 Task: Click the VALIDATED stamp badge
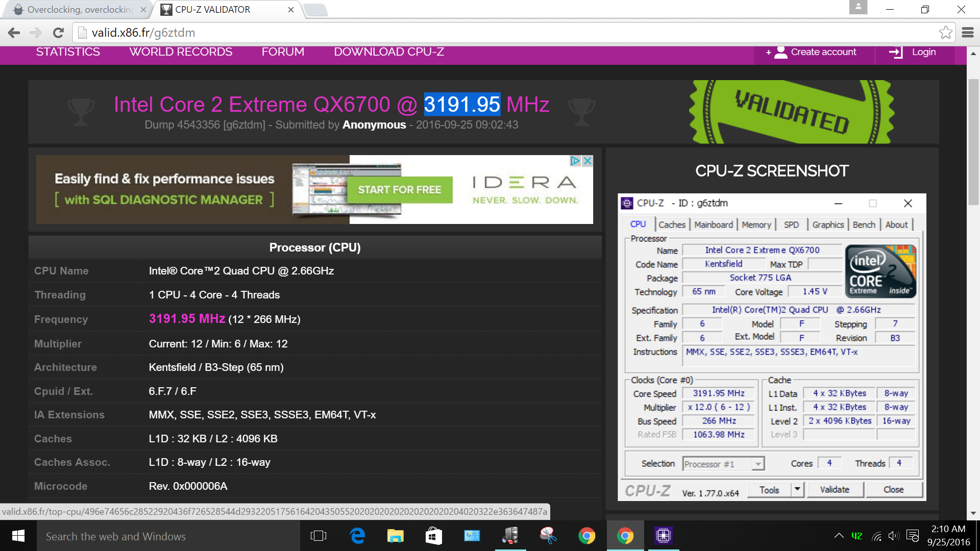(x=791, y=112)
